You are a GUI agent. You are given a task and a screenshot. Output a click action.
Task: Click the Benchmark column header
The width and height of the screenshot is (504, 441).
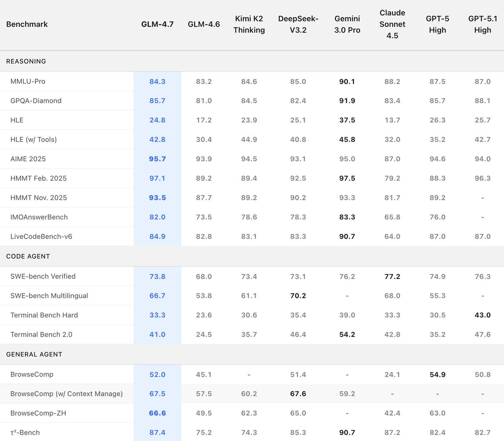tap(27, 24)
